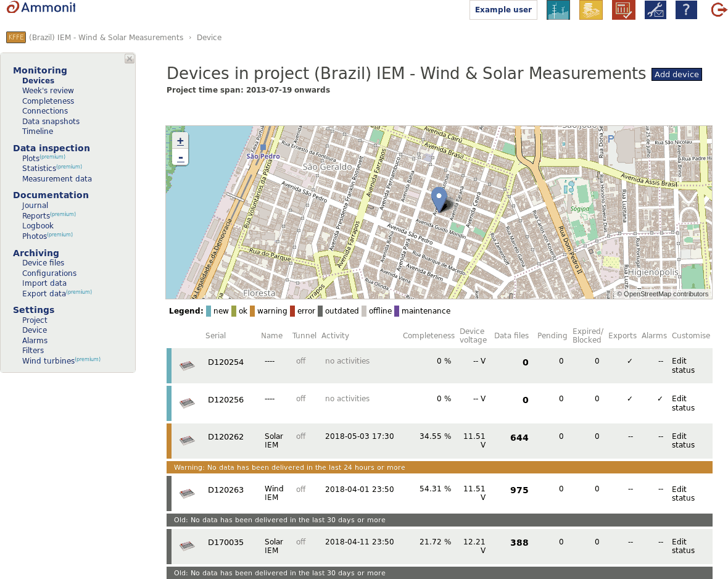Click the wrench support contact icon

pyautogui.click(x=655, y=10)
